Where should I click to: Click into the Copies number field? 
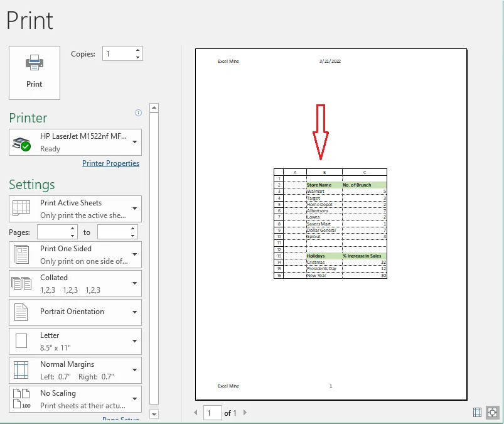pyautogui.click(x=118, y=54)
